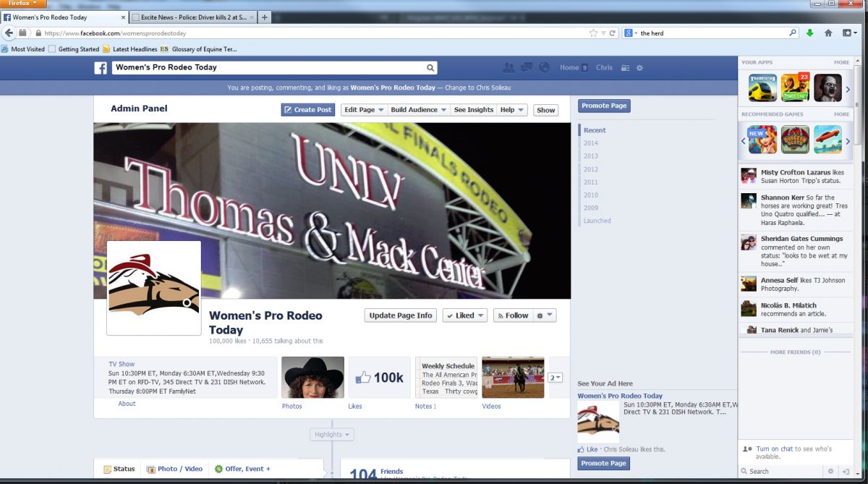Open privacy shortcuts lock icon
The width and height of the screenshot is (868, 484).
coord(626,68)
